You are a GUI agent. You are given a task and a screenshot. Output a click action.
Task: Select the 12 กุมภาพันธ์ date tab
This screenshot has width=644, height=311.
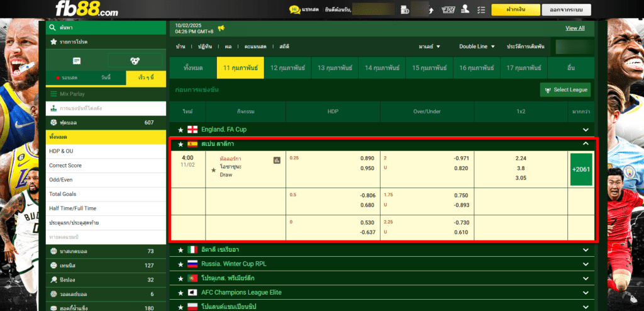pos(287,68)
